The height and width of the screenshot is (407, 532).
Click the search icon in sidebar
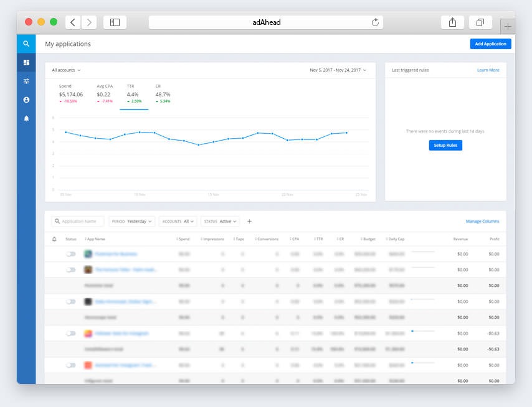26,44
